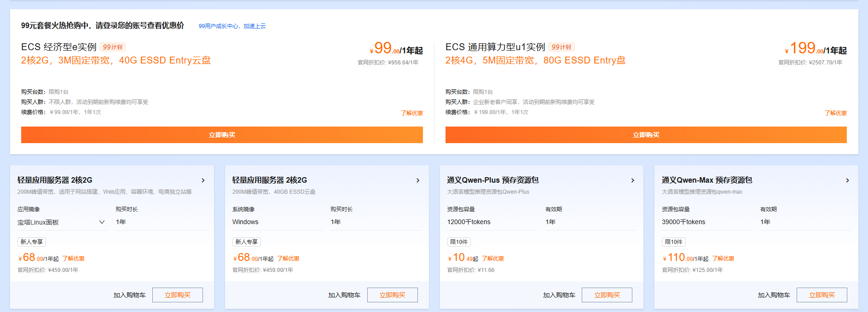
Task: Click orange 立即购买 bar under ECS 通用算力型u1实例
Action: pos(646,135)
